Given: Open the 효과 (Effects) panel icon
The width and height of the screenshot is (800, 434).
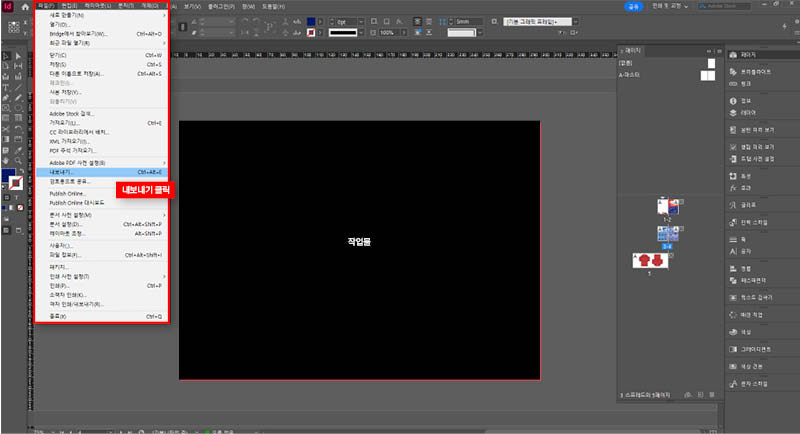Looking at the screenshot, I should (733, 188).
